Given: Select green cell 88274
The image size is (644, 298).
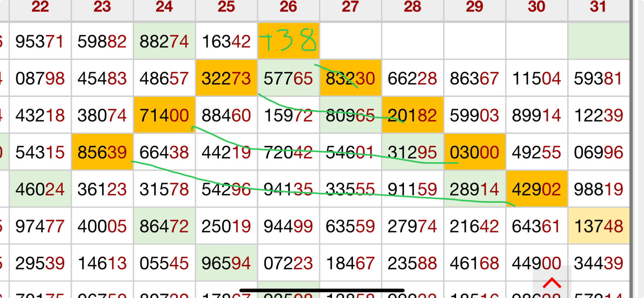Looking at the screenshot, I should [164, 41].
